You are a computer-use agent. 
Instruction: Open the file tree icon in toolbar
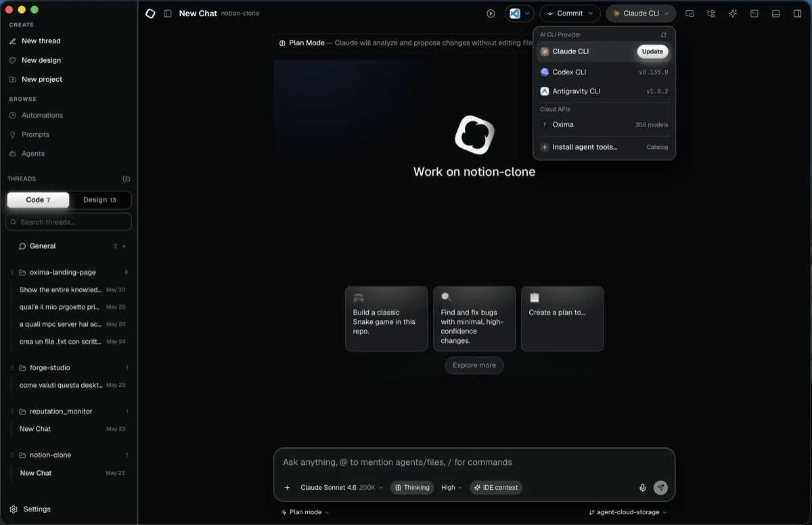711,14
